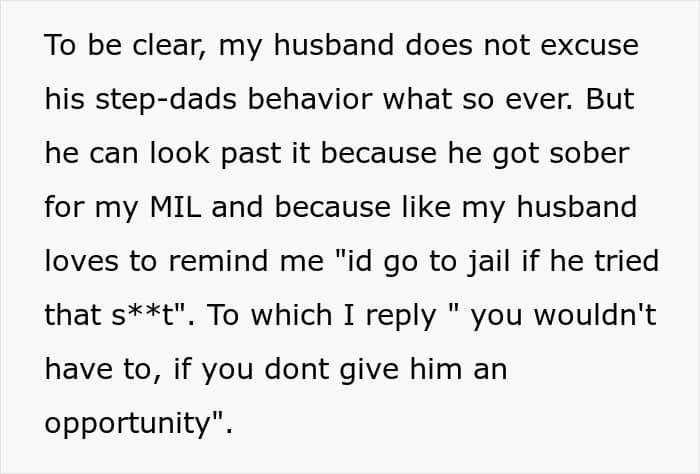Click the word "excuse"

[x=592, y=46]
